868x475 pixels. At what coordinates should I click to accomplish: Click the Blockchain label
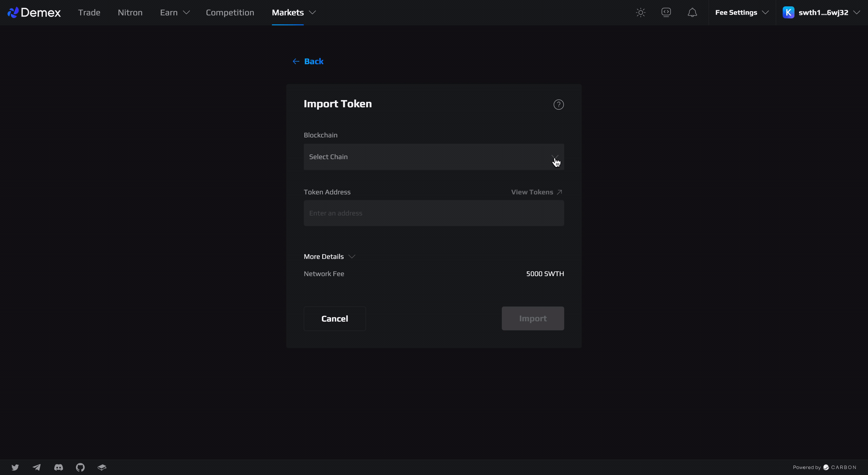pyautogui.click(x=320, y=135)
